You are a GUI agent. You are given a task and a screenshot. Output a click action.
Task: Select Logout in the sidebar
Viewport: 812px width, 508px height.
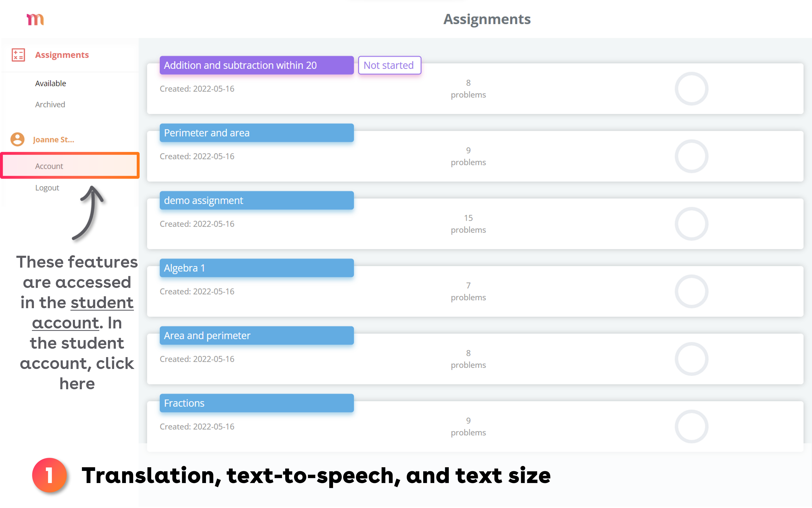pyautogui.click(x=47, y=188)
